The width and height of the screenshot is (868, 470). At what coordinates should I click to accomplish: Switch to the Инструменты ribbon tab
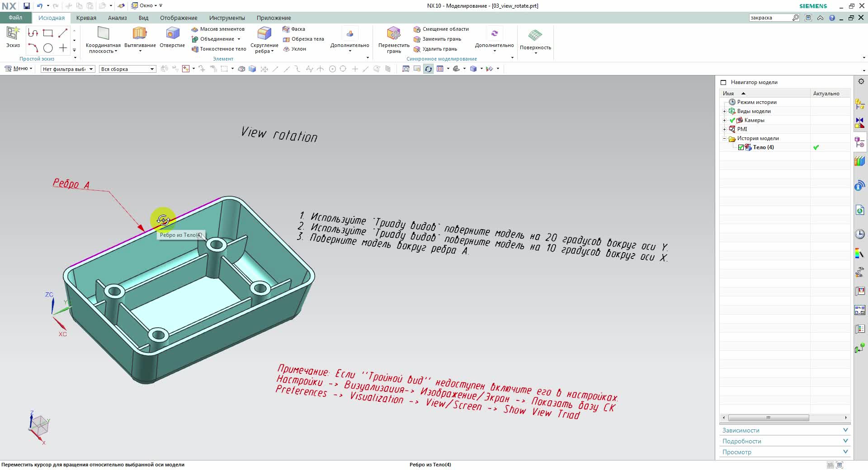(227, 18)
